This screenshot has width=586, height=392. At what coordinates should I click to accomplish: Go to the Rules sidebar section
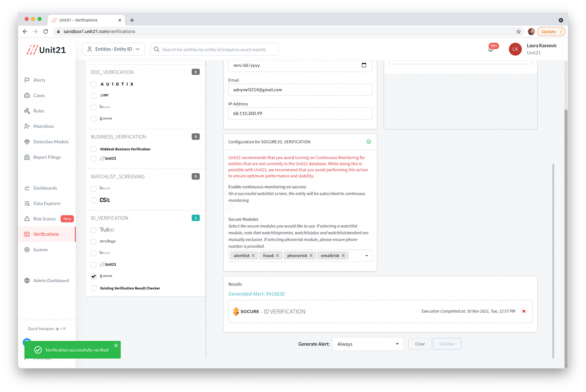pyautogui.click(x=38, y=111)
